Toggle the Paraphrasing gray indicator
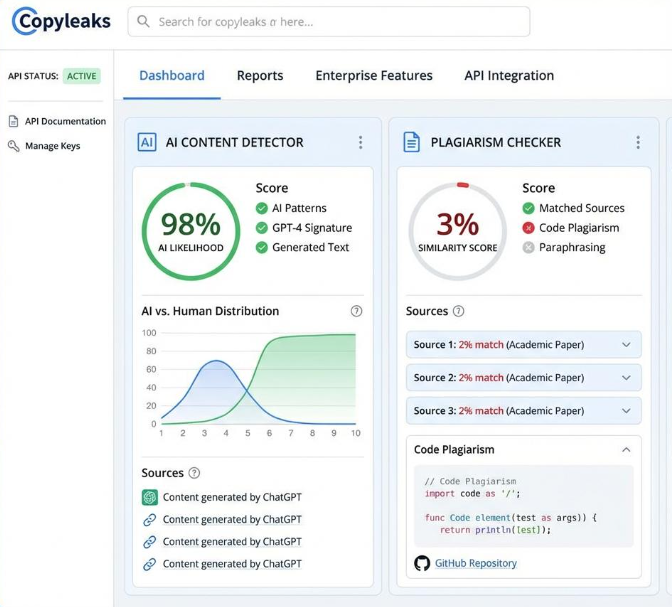 pyautogui.click(x=528, y=247)
